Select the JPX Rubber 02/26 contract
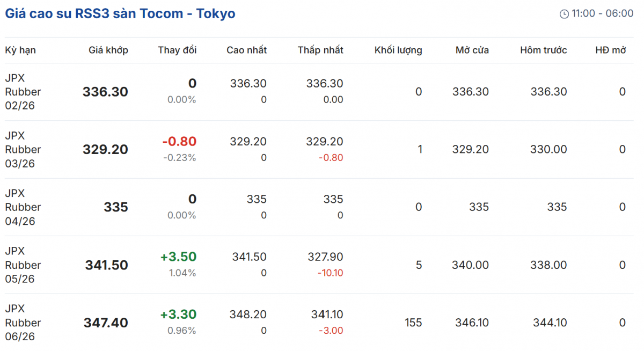The image size is (644, 351). [23, 92]
